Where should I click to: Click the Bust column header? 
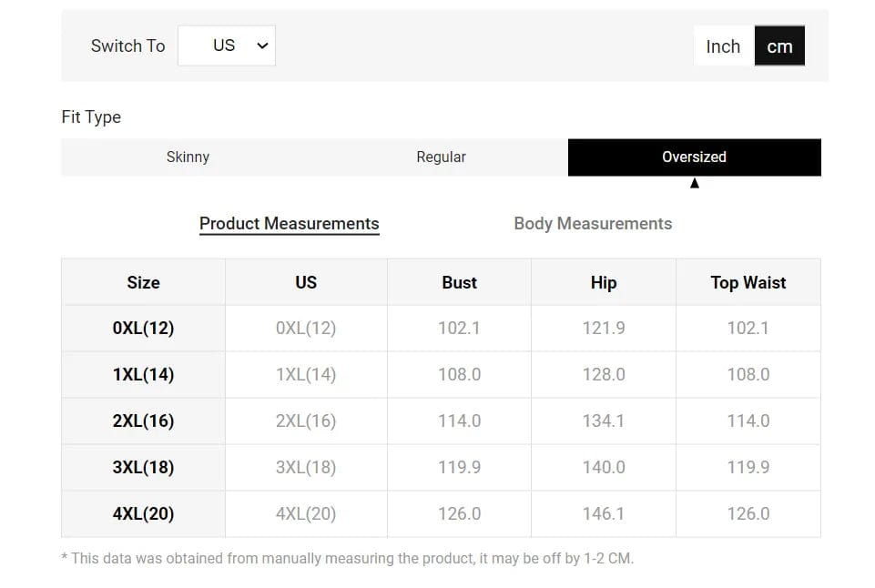(x=459, y=282)
